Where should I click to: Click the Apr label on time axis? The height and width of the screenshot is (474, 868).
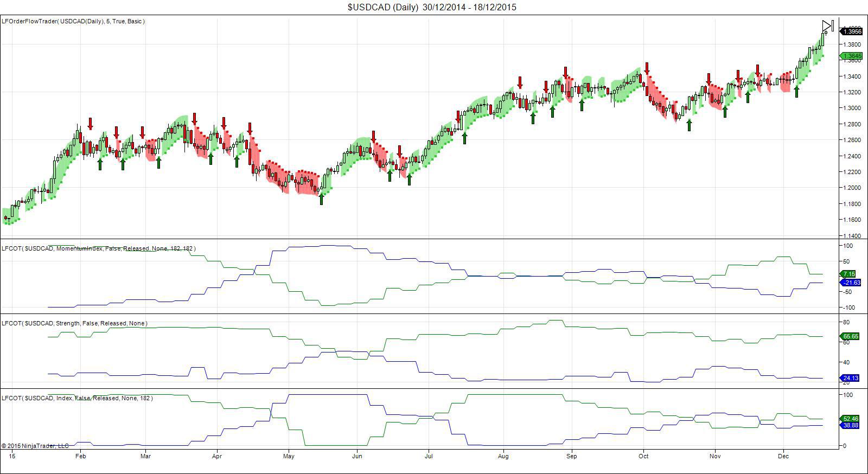click(x=217, y=457)
